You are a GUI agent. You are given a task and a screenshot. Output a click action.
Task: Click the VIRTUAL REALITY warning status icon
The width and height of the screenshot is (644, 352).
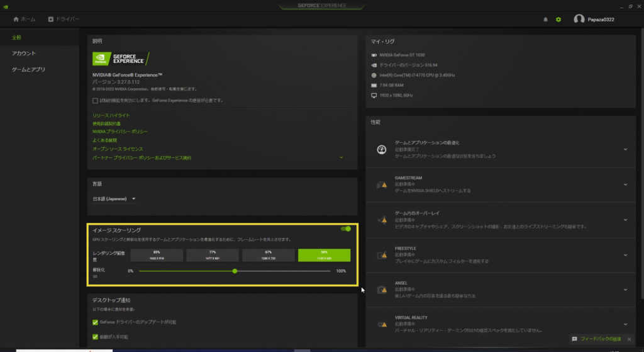coord(381,324)
